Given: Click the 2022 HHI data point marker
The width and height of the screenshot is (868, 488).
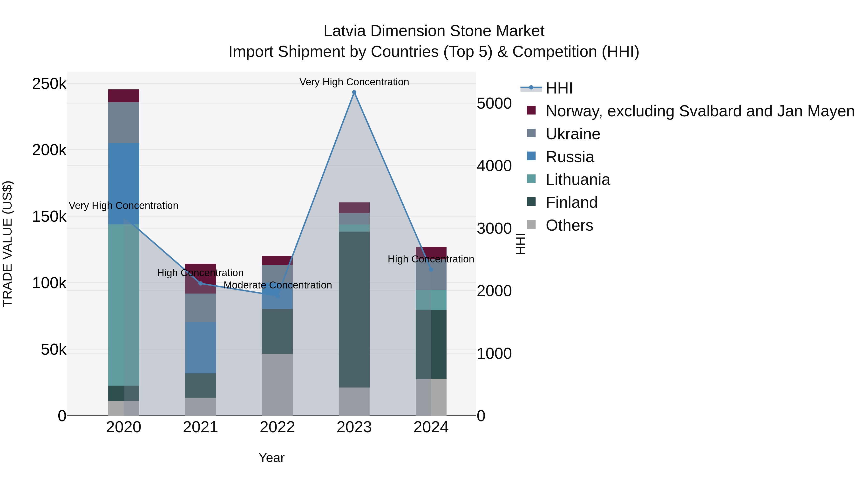Looking at the screenshot, I should tap(277, 295).
